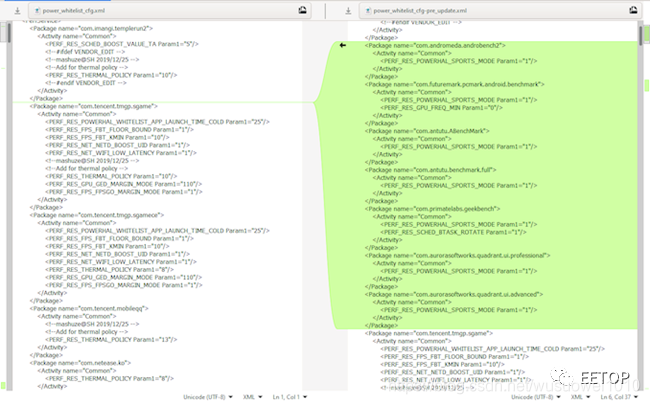Open left pane XML syntax dropdown

[x=252, y=397]
